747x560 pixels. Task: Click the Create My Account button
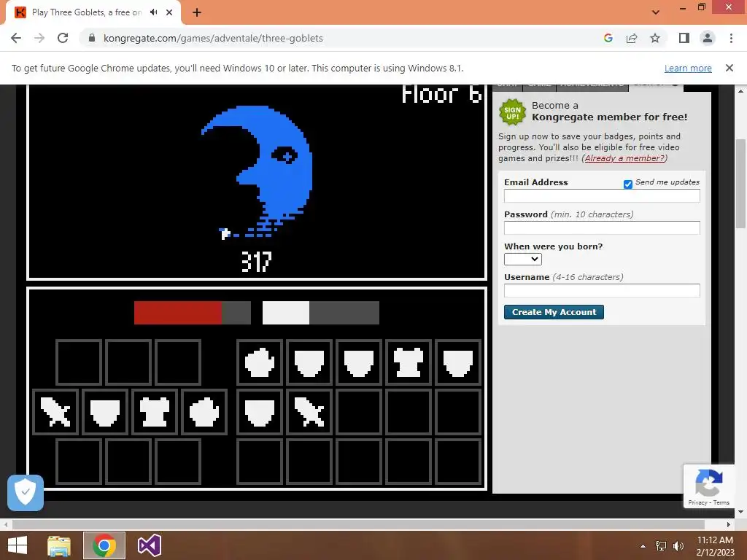(x=554, y=312)
